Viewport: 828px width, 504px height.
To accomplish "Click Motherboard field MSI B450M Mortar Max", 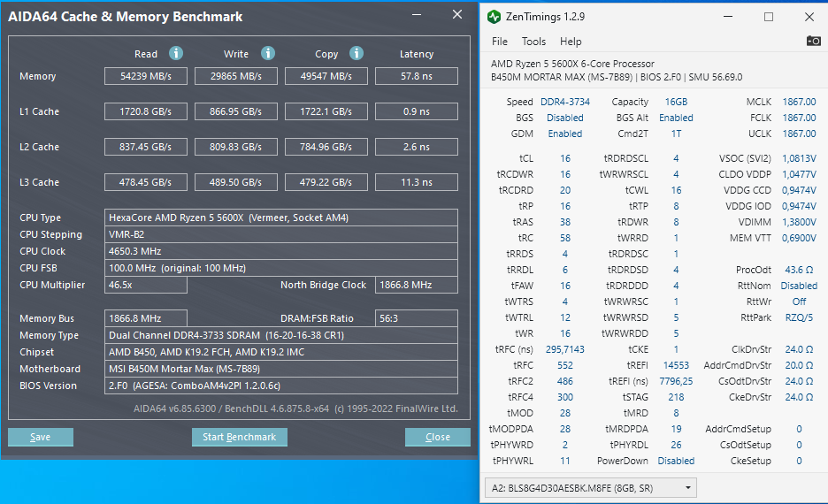I will 281,369.
